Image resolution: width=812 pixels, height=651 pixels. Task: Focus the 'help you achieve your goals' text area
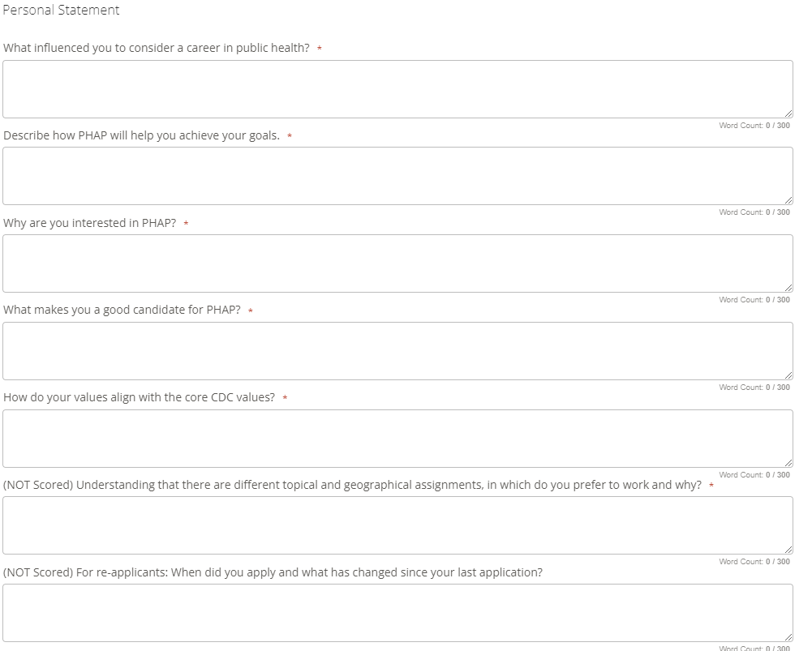[397, 176]
